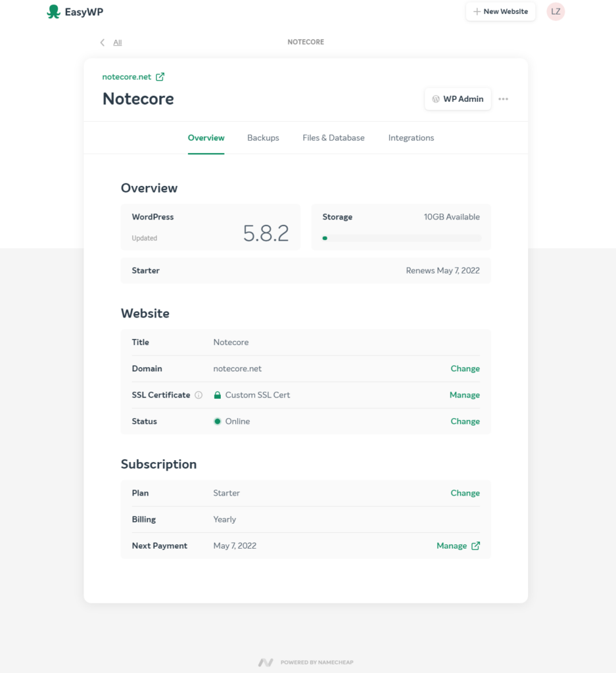Visit the notecore.net site link
Screen dimensions: 616x673
coord(127,77)
